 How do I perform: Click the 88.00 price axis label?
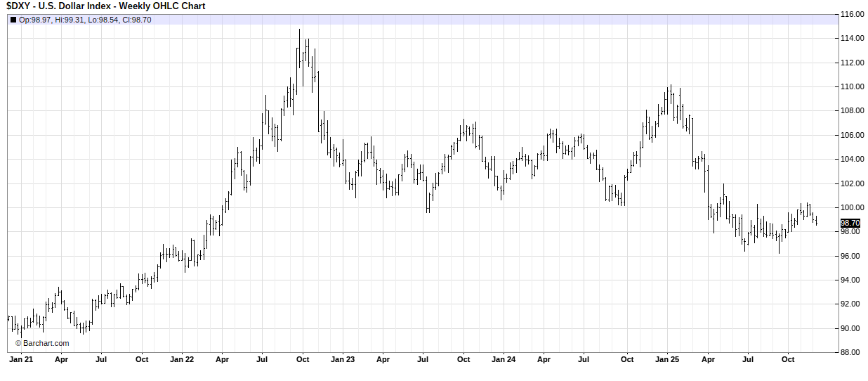[853, 352]
